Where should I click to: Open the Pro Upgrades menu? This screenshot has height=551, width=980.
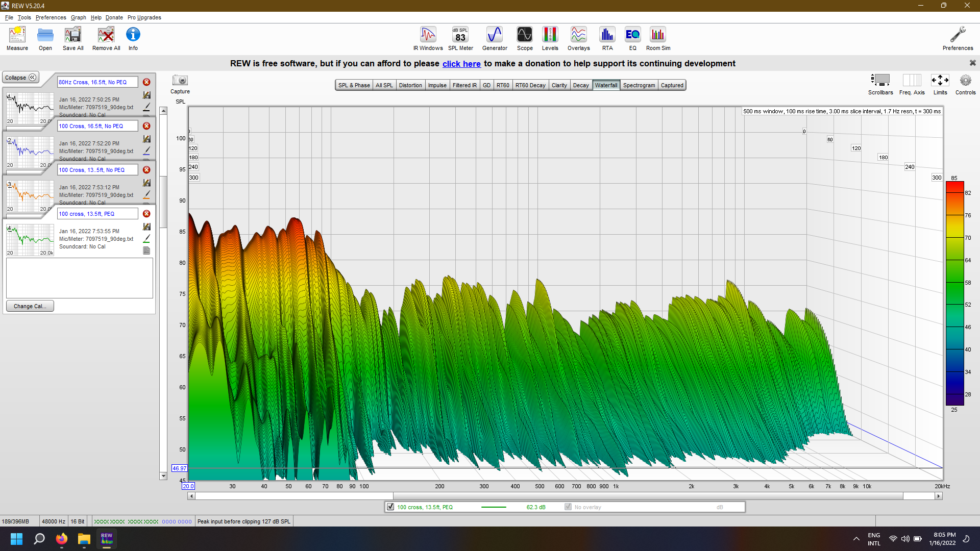click(x=144, y=17)
